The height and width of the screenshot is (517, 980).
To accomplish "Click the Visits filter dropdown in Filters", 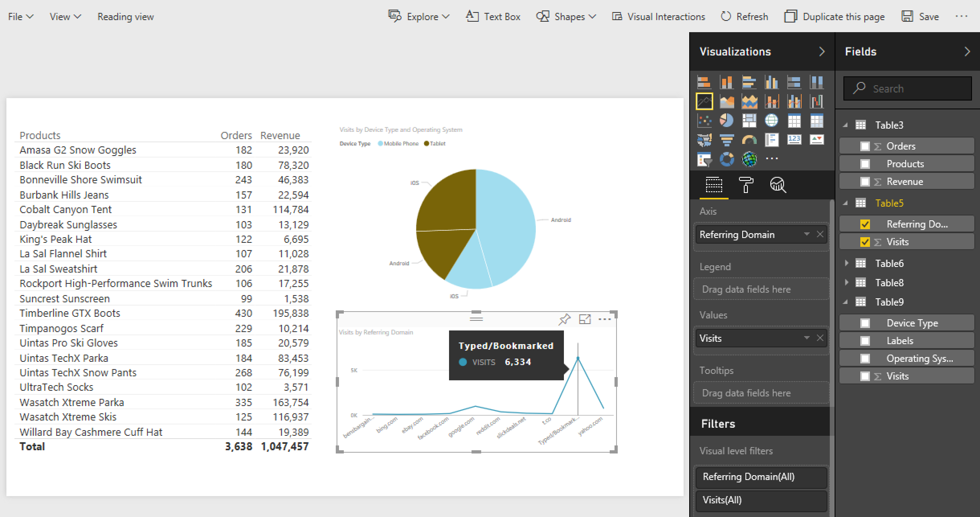I will coord(762,499).
